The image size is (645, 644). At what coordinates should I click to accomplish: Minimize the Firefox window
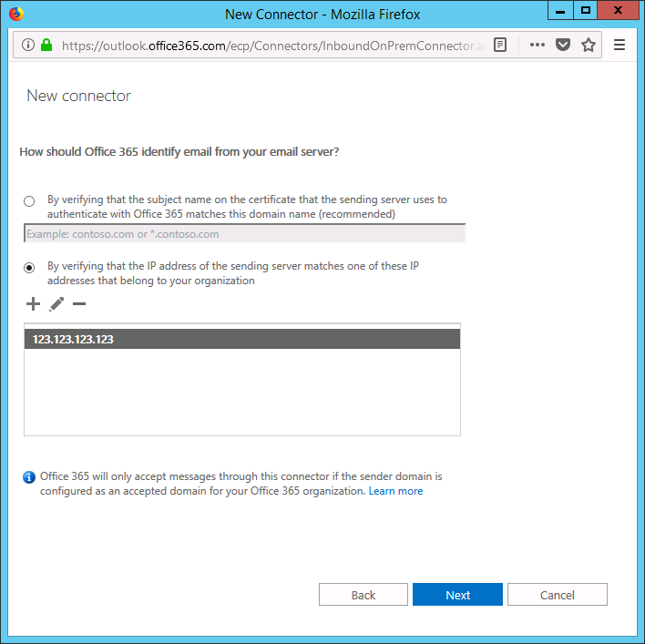click(560, 10)
